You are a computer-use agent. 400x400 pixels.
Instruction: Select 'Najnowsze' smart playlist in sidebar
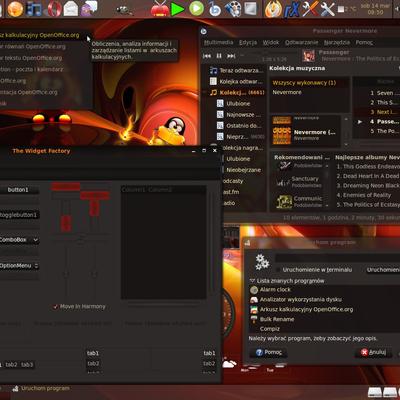[240, 114]
